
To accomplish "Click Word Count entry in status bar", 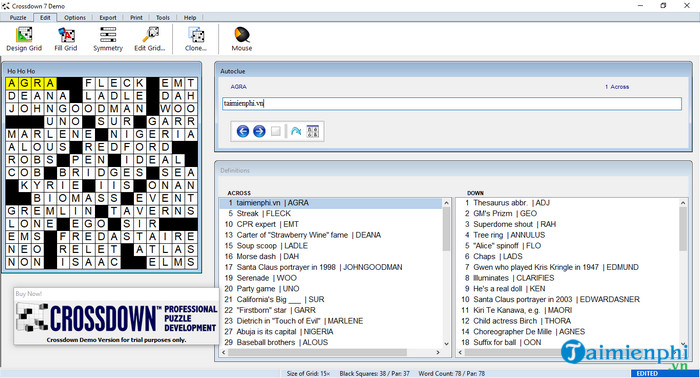I will (x=451, y=374).
